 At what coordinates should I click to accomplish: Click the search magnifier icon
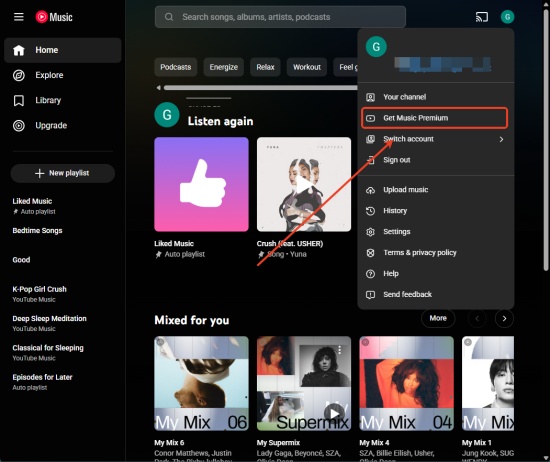click(x=169, y=17)
